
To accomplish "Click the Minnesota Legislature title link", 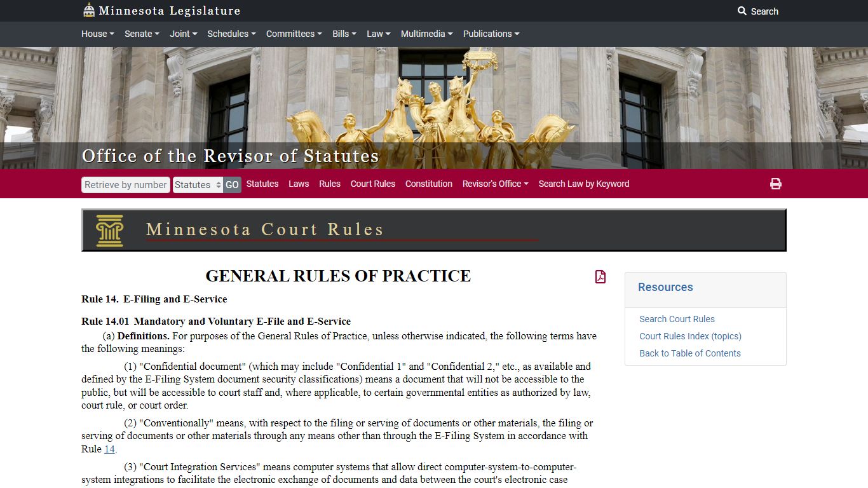I will (170, 11).
